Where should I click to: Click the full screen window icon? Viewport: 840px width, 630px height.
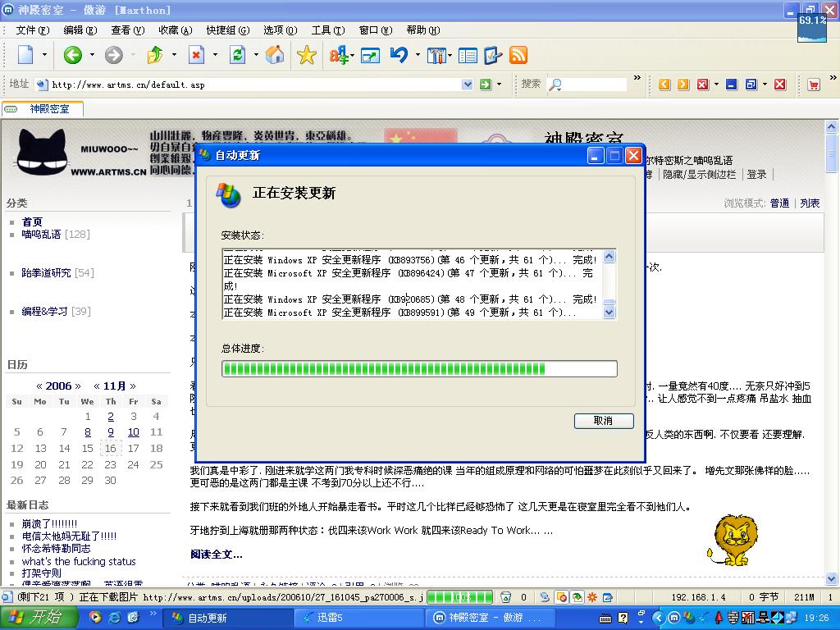[x=370, y=55]
